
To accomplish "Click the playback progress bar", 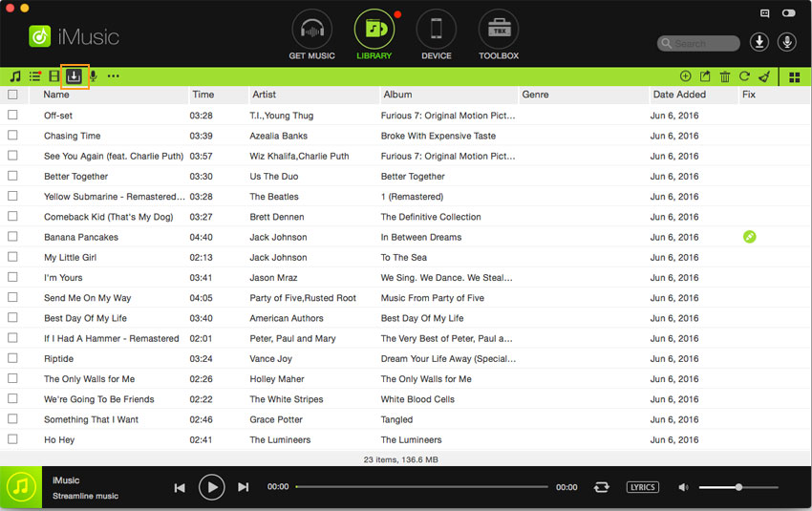I will (x=421, y=487).
